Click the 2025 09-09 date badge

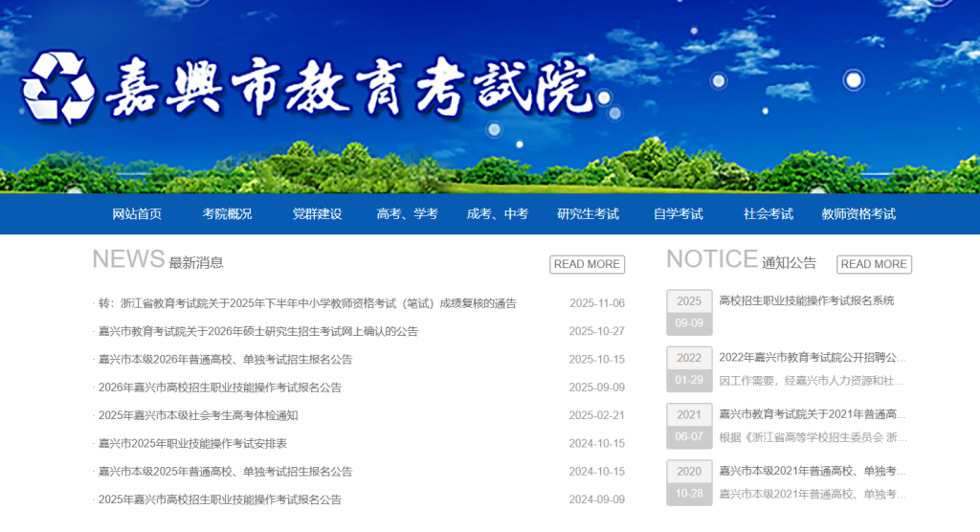tap(689, 312)
